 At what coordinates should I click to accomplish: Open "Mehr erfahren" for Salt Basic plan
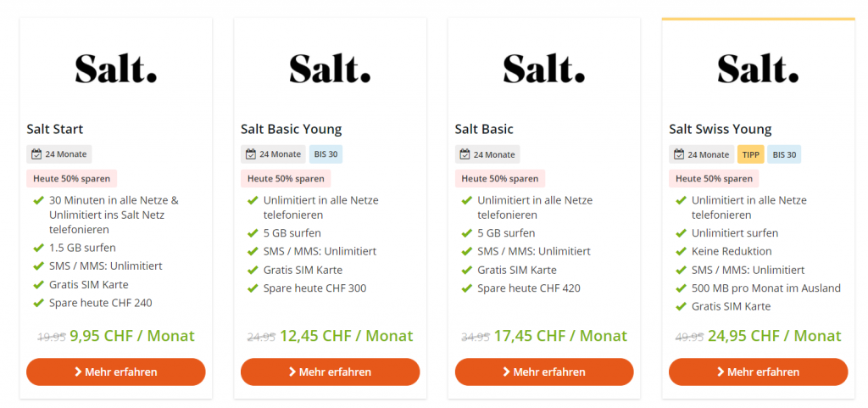coord(543,372)
